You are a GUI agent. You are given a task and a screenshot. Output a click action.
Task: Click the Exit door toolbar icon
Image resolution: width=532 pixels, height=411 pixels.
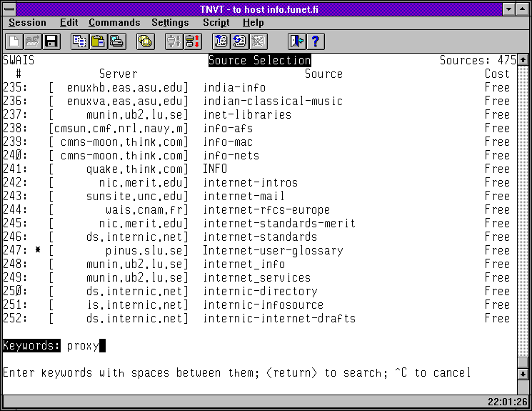pyautogui.click(x=296, y=41)
